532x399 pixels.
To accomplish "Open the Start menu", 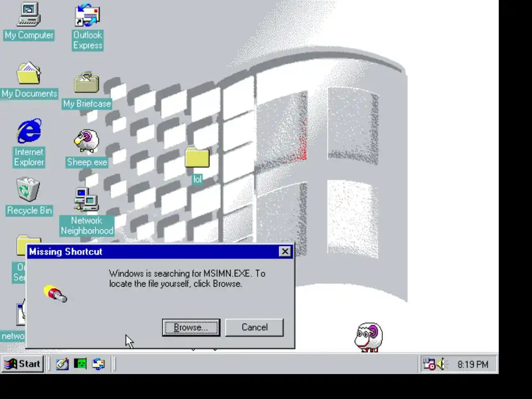I will pos(22,364).
